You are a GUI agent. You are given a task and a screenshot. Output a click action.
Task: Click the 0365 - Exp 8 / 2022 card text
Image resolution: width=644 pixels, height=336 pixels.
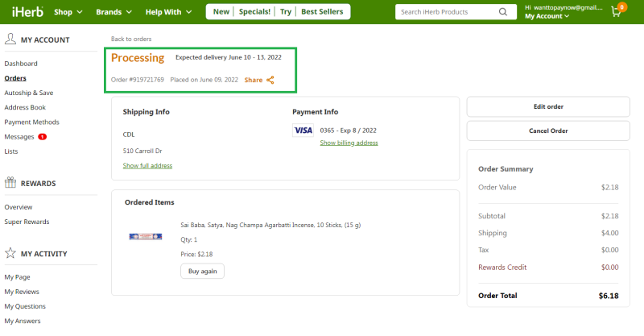coord(349,131)
